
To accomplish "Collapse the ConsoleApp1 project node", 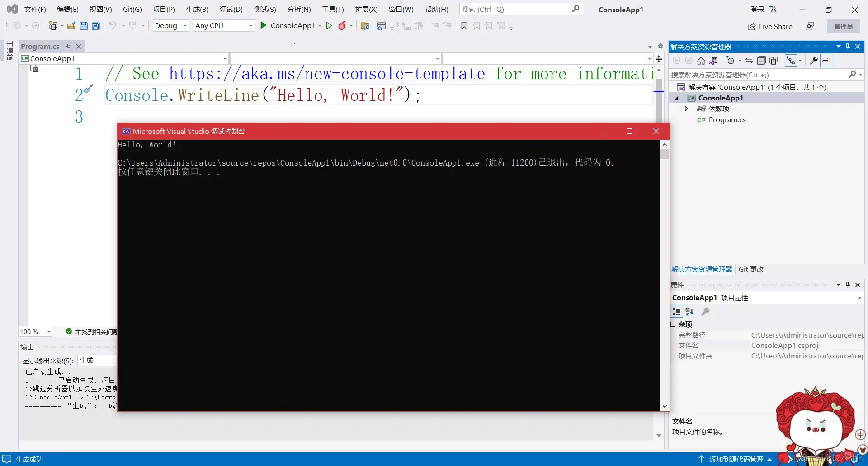I will tap(677, 98).
